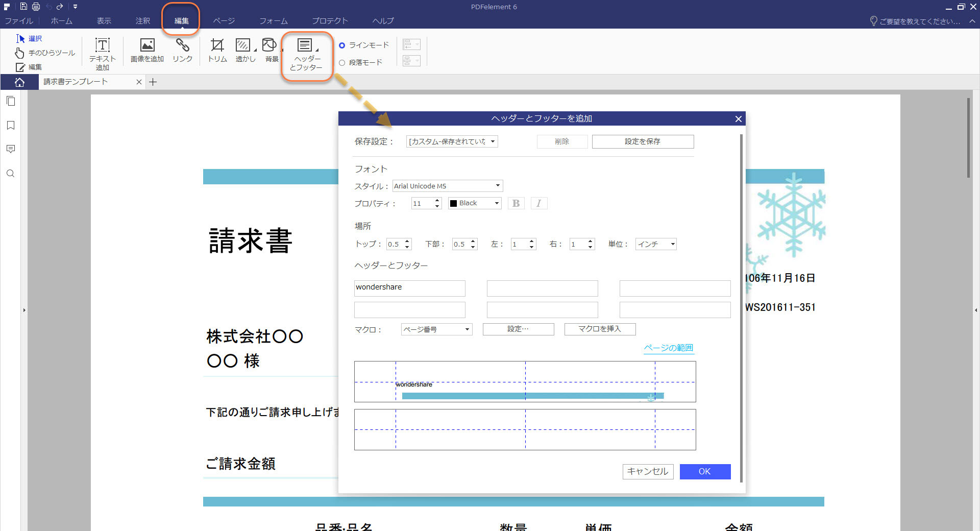Open the page thumbnails panel icon
This screenshot has height=531, width=980.
(x=11, y=101)
